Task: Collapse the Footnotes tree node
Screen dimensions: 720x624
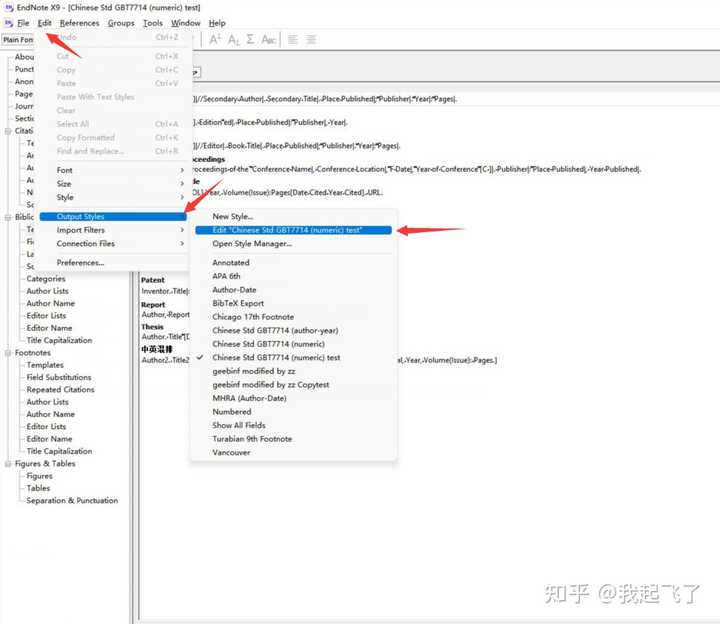Action: point(8,353)
